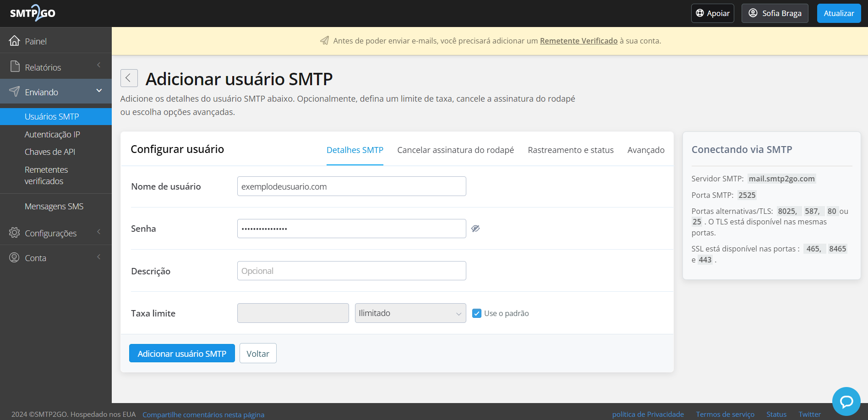Uncheck the Use o padrão checkbox

[x=477, y=313]
